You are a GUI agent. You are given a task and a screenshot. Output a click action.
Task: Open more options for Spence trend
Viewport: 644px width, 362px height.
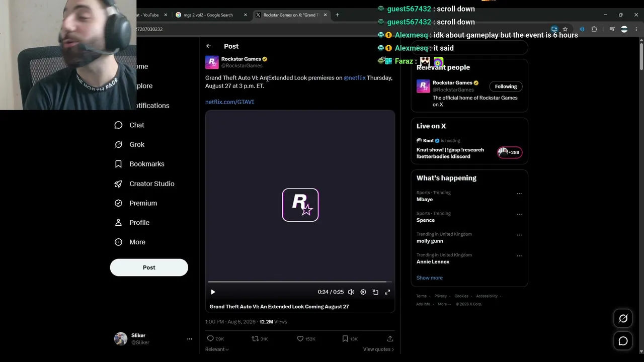coord(519,214)
